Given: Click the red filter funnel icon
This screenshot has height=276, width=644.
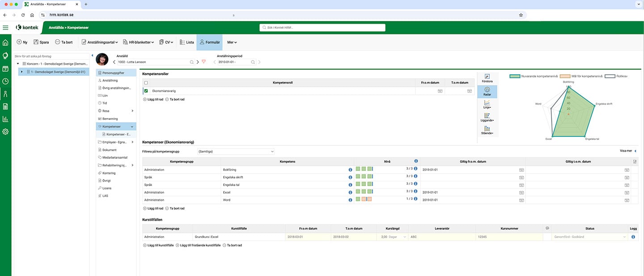Looking at the screenshot, I should tap(204, 62).
